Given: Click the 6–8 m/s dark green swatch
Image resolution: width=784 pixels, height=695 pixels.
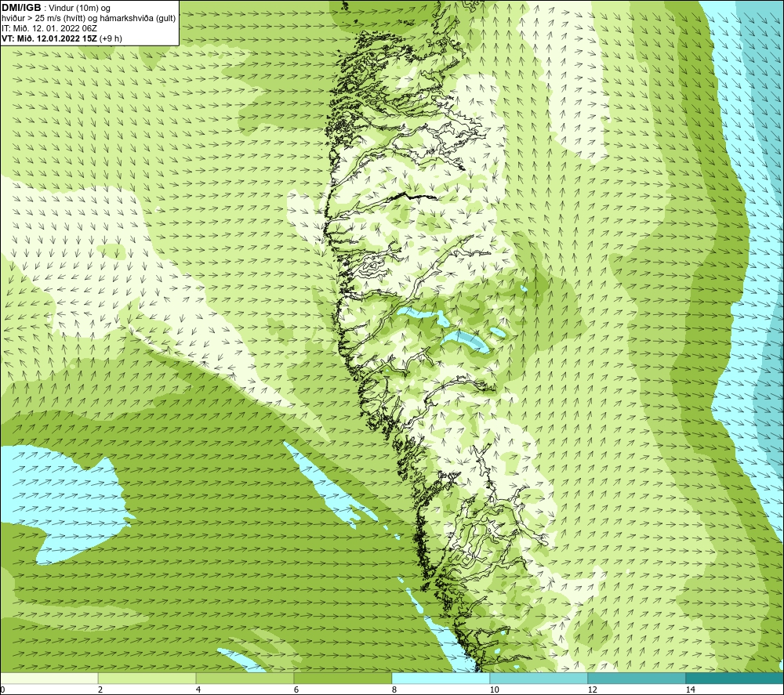Looking at the screenshot, I should pos(343,679).
